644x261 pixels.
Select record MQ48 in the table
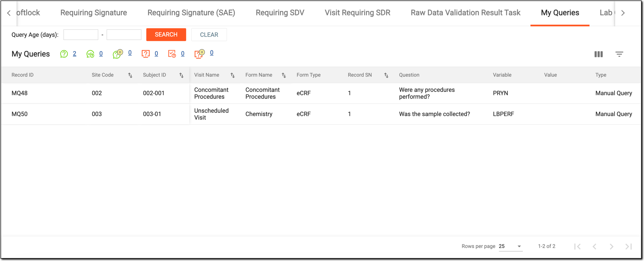click(20, 93)
